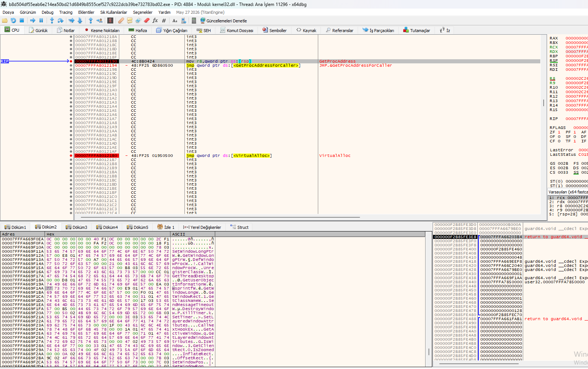Click the hash labels icon
The height and width of the screenshot is (369, 588).
(164, 20)
